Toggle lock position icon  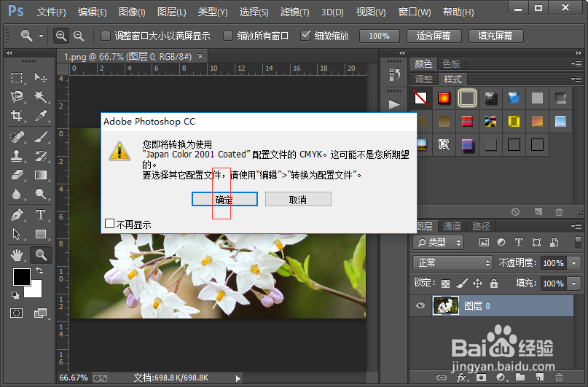click(x=477, y=283)
